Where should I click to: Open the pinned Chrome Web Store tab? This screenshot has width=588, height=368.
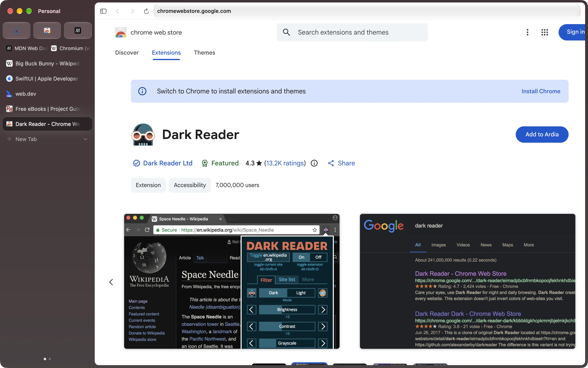click(47, 30)
